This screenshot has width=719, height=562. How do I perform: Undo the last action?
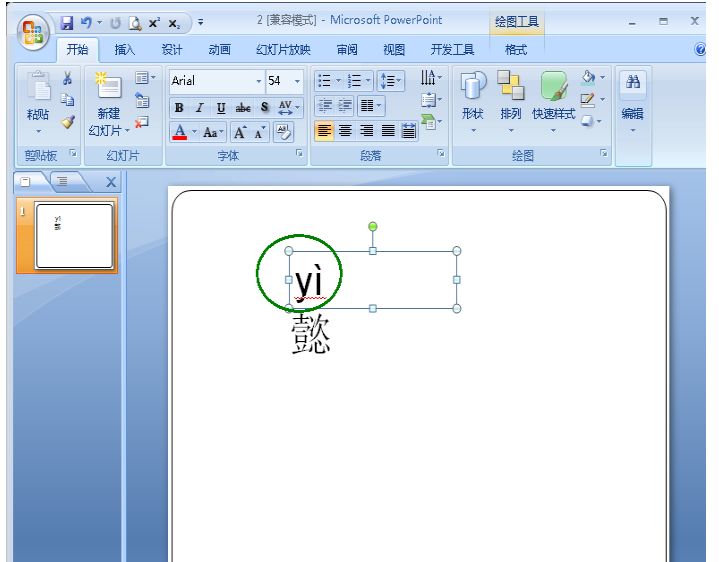pyautogui.click(x=86, y=22)
